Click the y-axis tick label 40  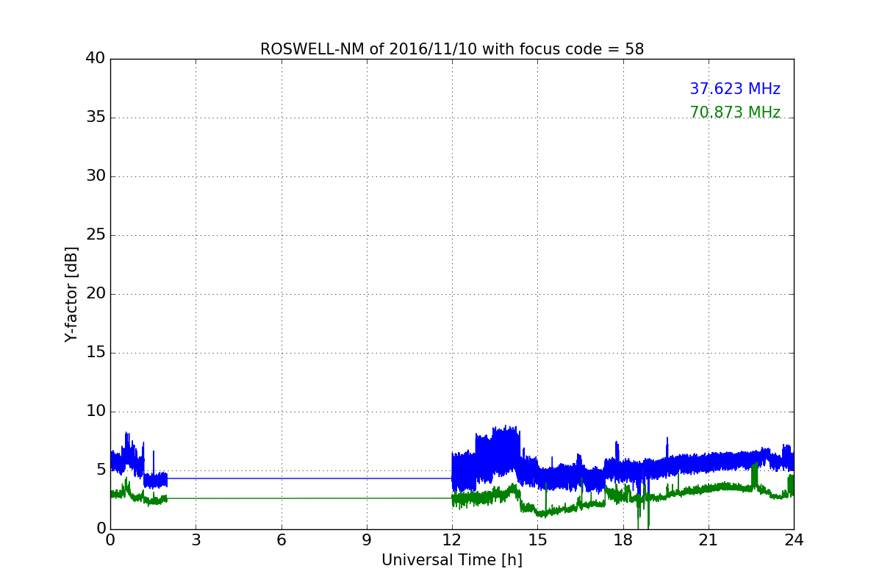click(x=96, y=59)
